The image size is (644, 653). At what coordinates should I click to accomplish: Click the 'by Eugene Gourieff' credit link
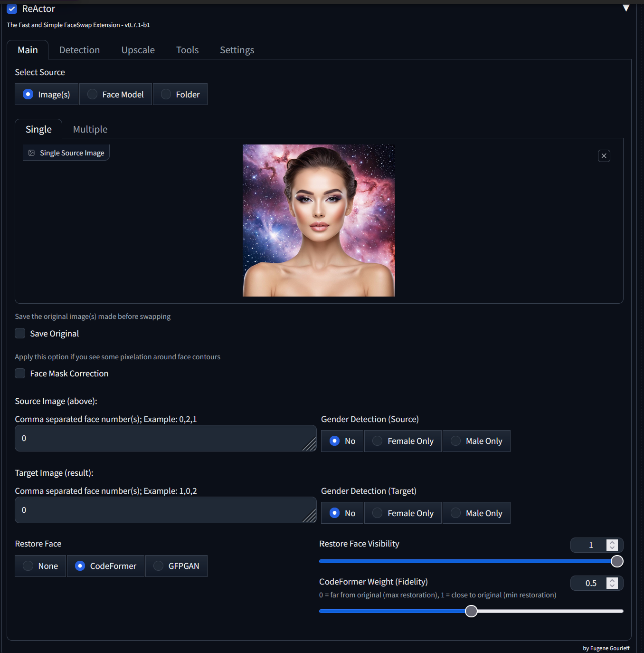point(606,648)
